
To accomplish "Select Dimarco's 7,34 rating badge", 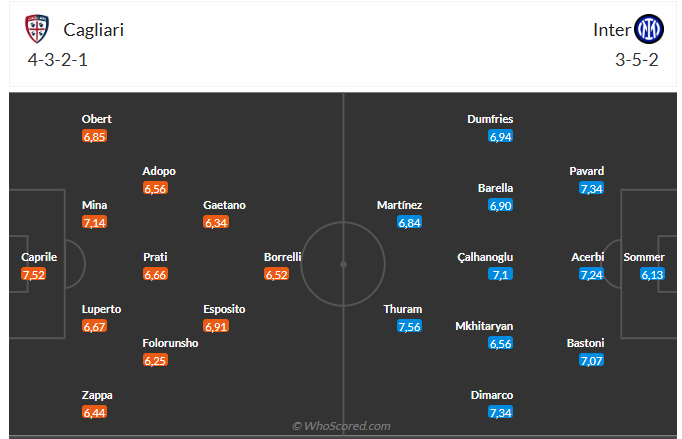I will [500, 412].
